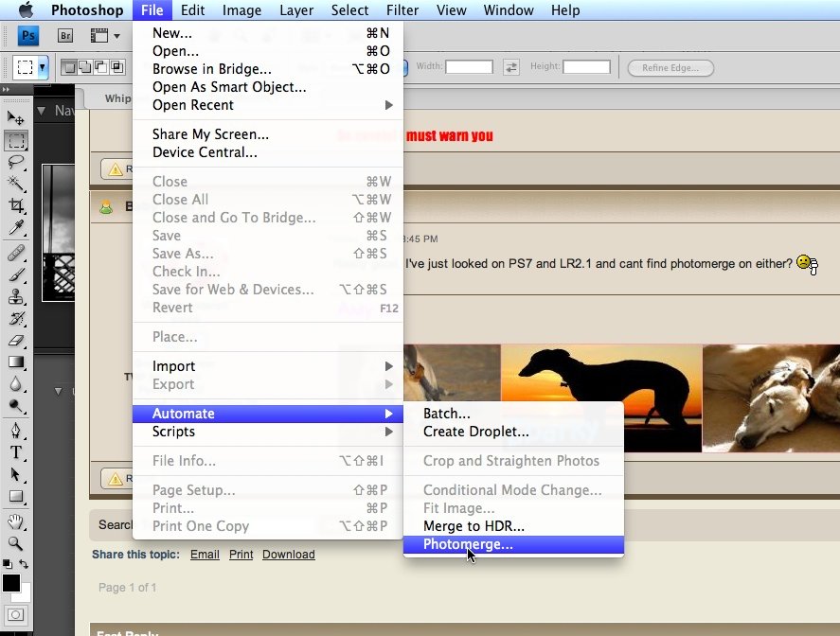Expand the toolbox double-arrow toggle
Screen dimensions: 840x636
pyautogui.click(x=6, y=89)
